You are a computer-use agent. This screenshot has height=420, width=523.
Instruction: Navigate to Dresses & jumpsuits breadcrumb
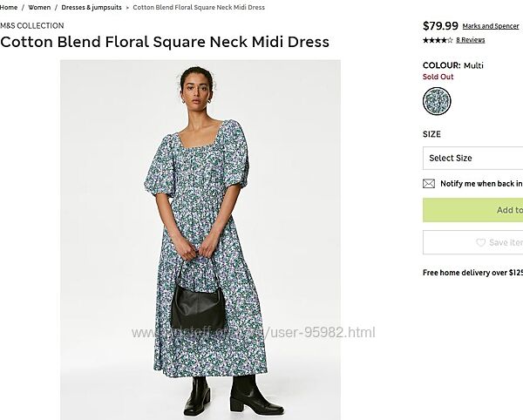point(91,7)
